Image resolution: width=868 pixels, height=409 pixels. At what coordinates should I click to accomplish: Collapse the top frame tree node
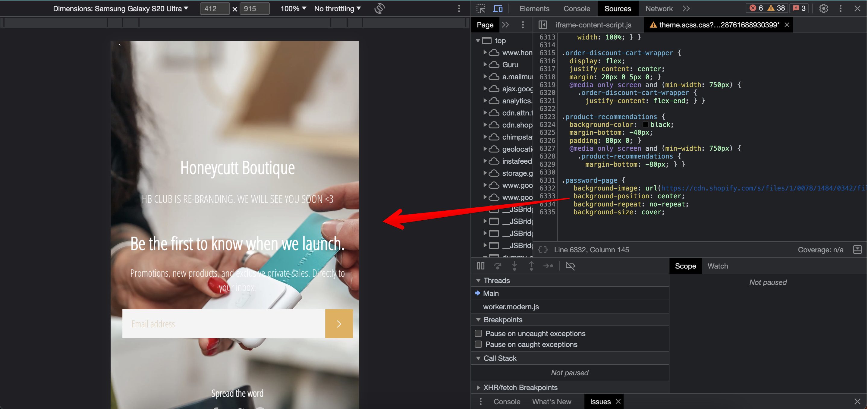[478, 40]
